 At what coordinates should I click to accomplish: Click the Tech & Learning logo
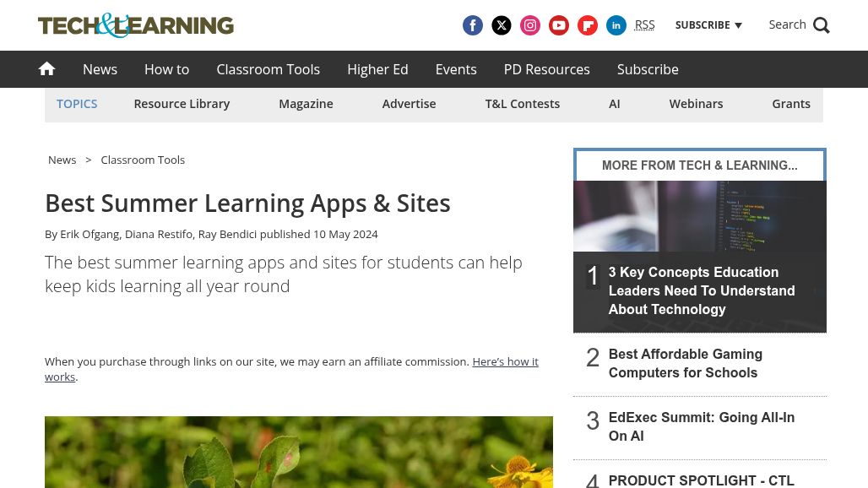pyautogui.click(x=136, y=25)
